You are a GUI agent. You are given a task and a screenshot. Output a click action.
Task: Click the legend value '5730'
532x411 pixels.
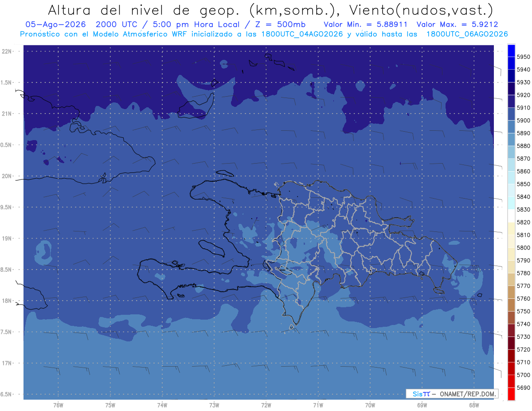(523, 337)
